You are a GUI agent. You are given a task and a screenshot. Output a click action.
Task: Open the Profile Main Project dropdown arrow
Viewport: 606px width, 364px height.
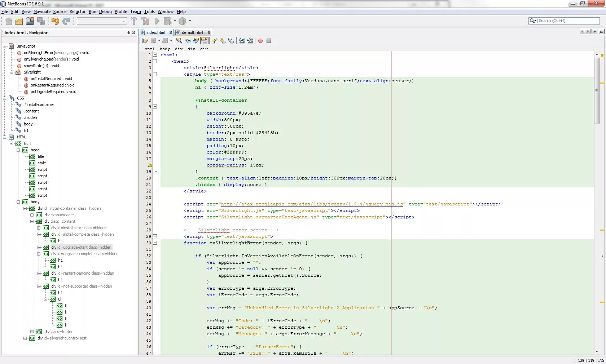pos(190,21)
